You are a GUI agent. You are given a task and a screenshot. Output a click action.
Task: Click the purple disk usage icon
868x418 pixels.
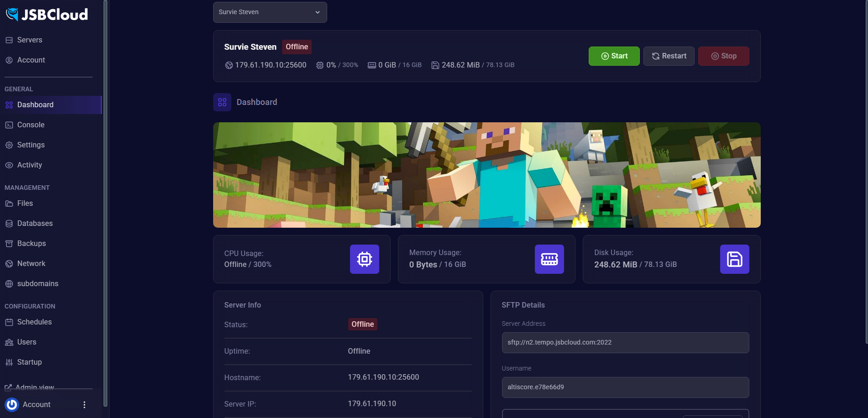click(x=734, y=259)
